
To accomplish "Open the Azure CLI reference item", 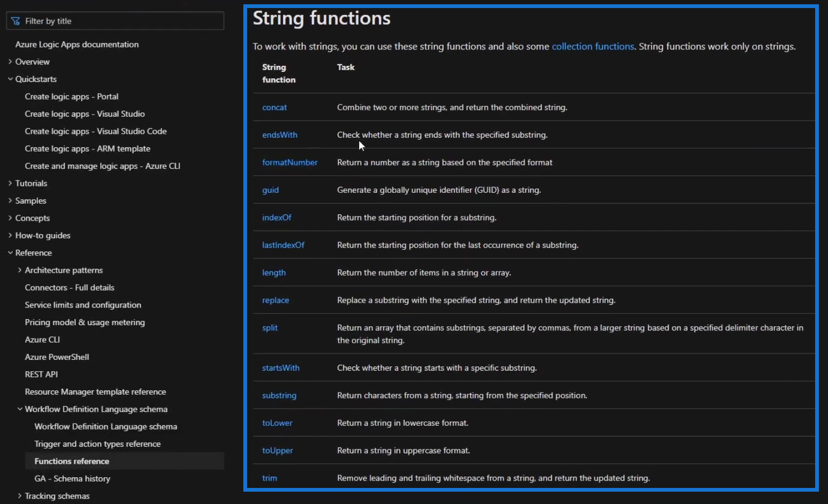I will coord(42,340).
